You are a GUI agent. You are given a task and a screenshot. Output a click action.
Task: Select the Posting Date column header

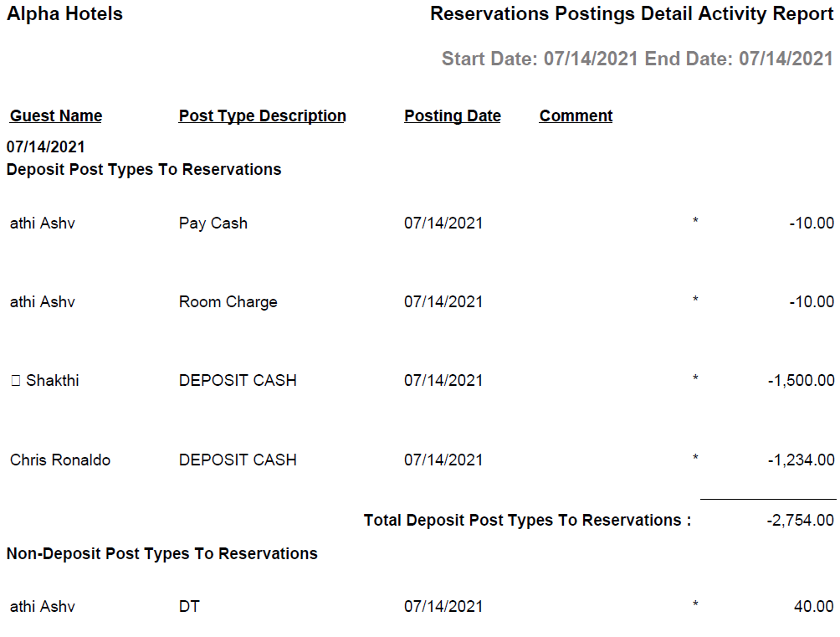pos(453,116)
